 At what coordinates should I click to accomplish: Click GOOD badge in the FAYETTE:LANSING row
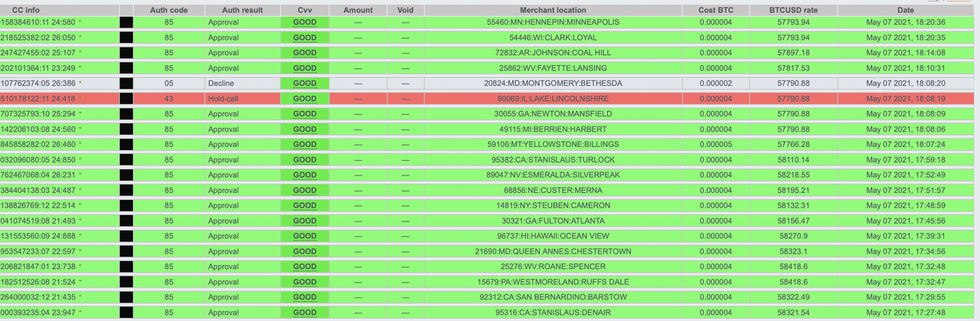click(305, 68)
